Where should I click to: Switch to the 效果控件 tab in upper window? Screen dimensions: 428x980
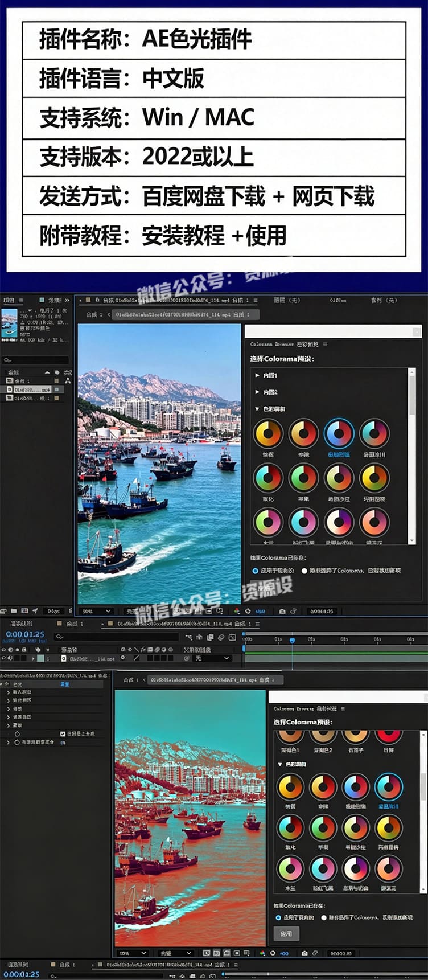point(55,300)
